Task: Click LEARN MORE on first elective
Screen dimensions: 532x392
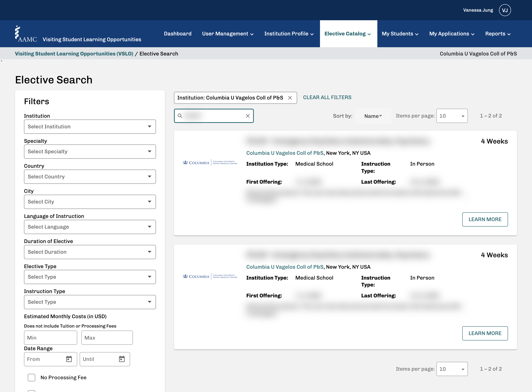Action: point(485,219)
